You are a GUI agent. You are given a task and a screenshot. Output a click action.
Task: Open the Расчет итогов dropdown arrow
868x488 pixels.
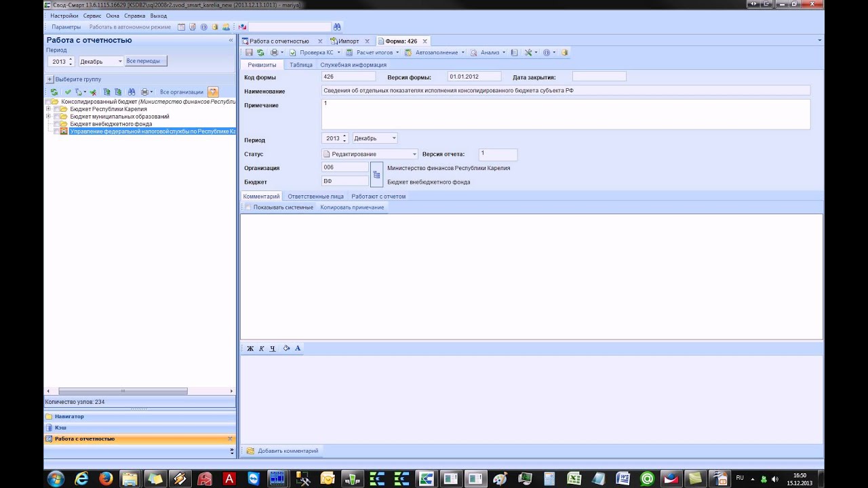pos(398,52)
